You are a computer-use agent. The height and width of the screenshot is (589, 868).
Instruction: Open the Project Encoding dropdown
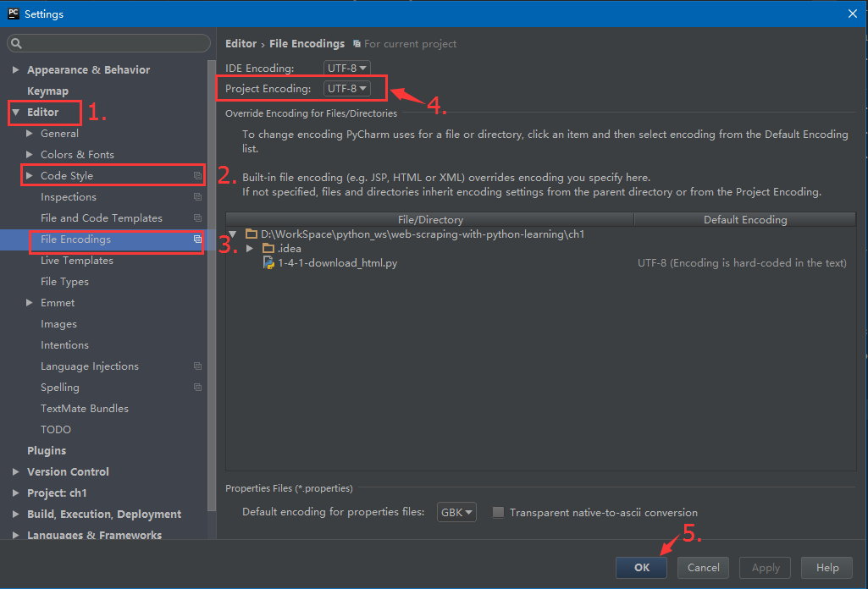click(x=347, y=89)
